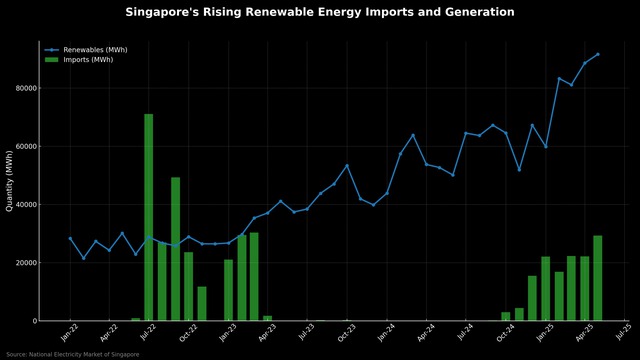Image resolution: width=640 pixels, height=360 pixels.
Task: Click the 80000 y-axis tick label
Action: pyautogui.click(x=26, y=88)
